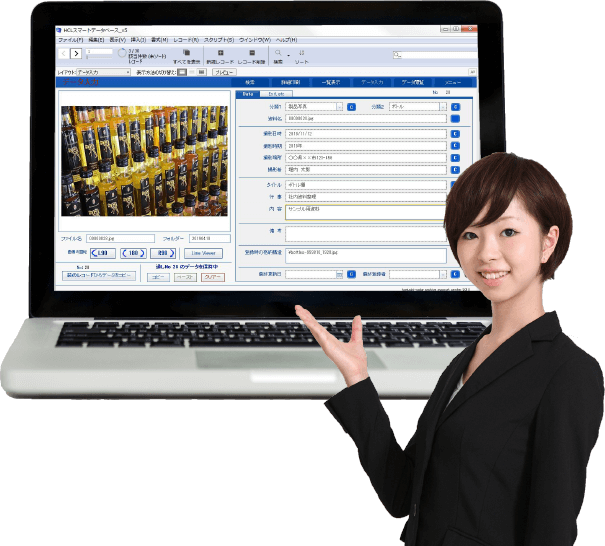The image size is (605, 546).
Task: Click the タイトル text field
Action: tap(366, 185)
